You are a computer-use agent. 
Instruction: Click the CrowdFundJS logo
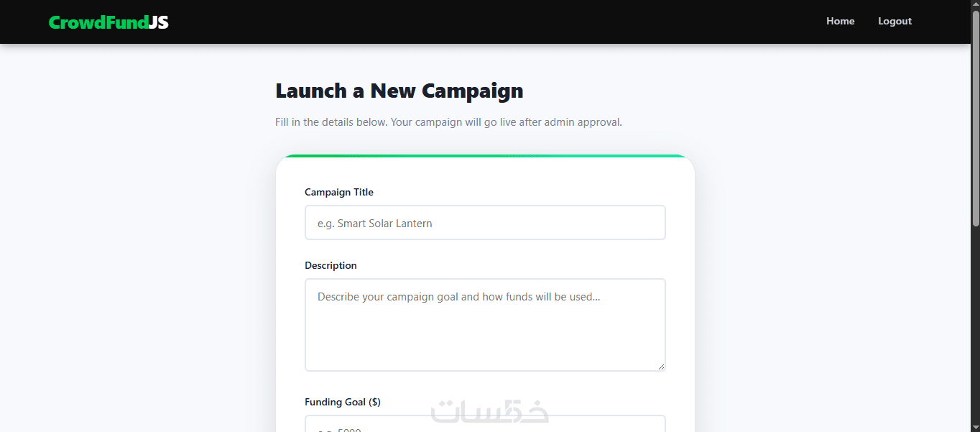pyautogui.click(x=108, y=22)
